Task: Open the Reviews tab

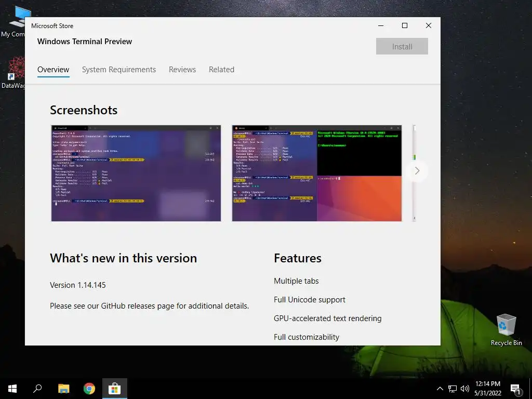Action: pyautogui.click(x=182, y=70)
